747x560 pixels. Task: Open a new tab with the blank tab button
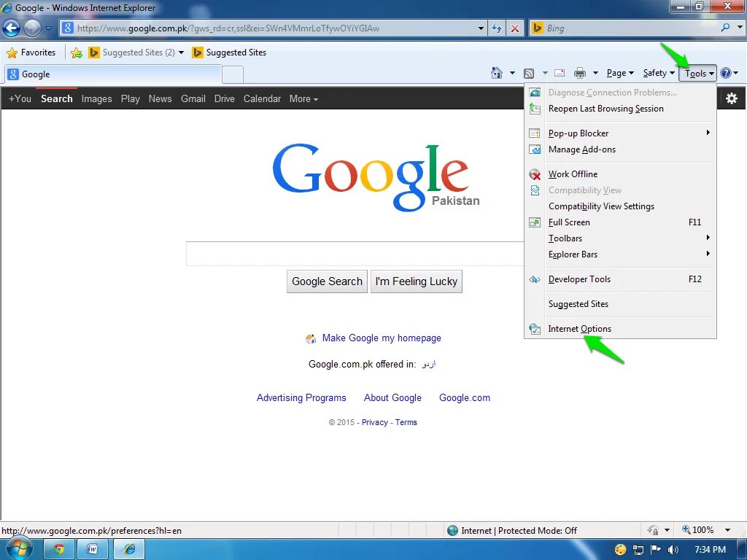(x=233, y=75)
